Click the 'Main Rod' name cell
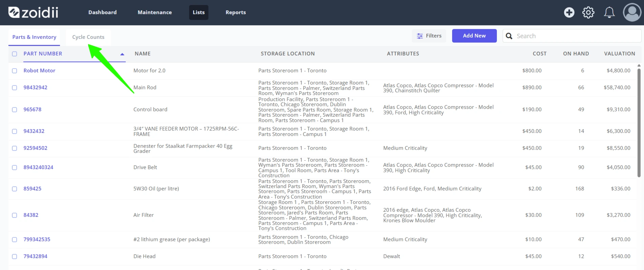The image size is (644, 270). pos(145,88)
